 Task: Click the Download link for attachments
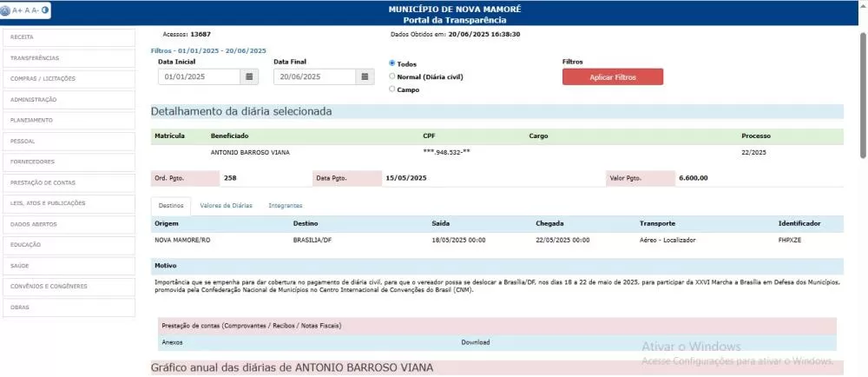pyautogui.click(x=475, y=342)
